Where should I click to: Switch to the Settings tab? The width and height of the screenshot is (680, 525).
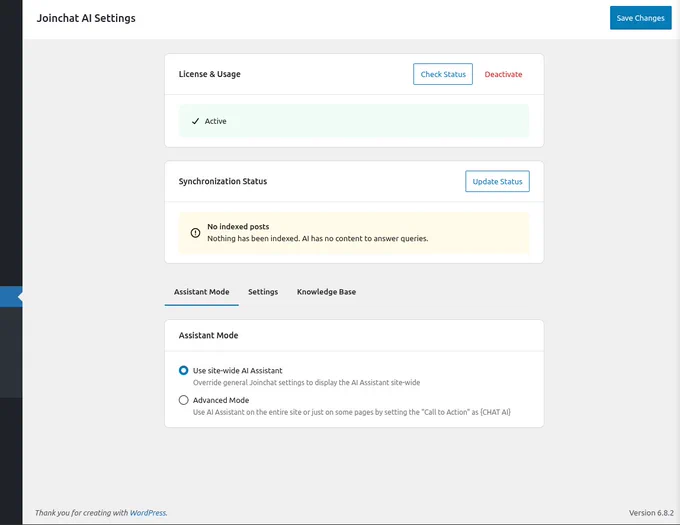pos(263,292)
